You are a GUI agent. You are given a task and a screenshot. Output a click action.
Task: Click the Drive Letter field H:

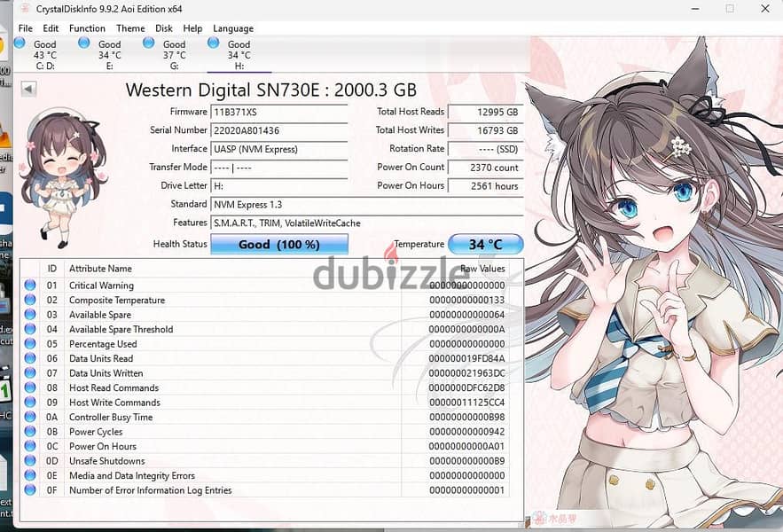point(279,186)
